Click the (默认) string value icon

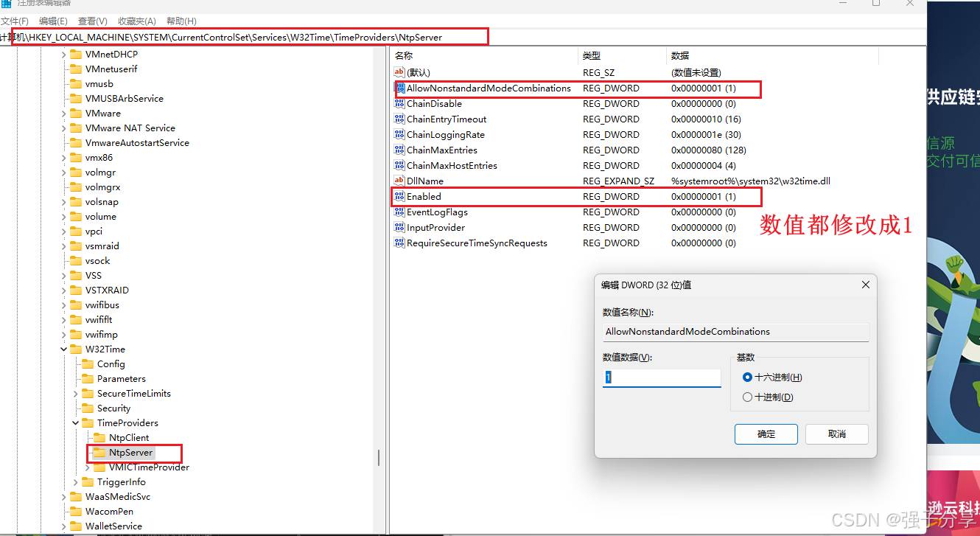(x=400, y=72)
